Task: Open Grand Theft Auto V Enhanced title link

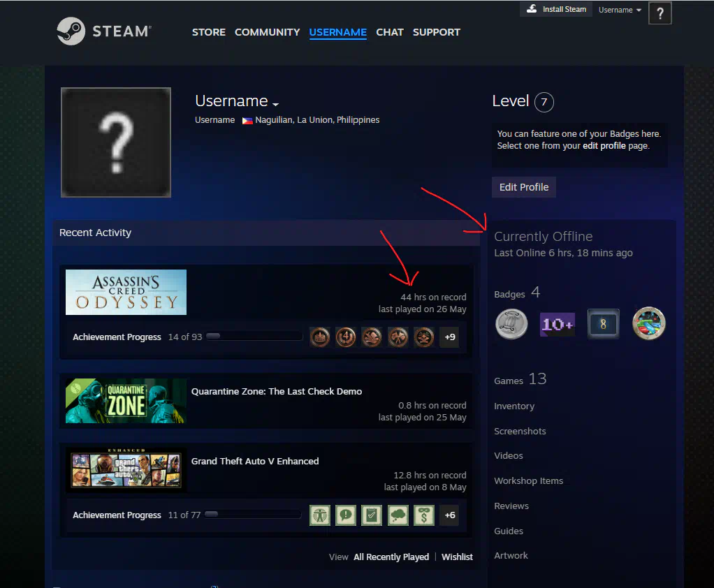Action: [255, 461]
